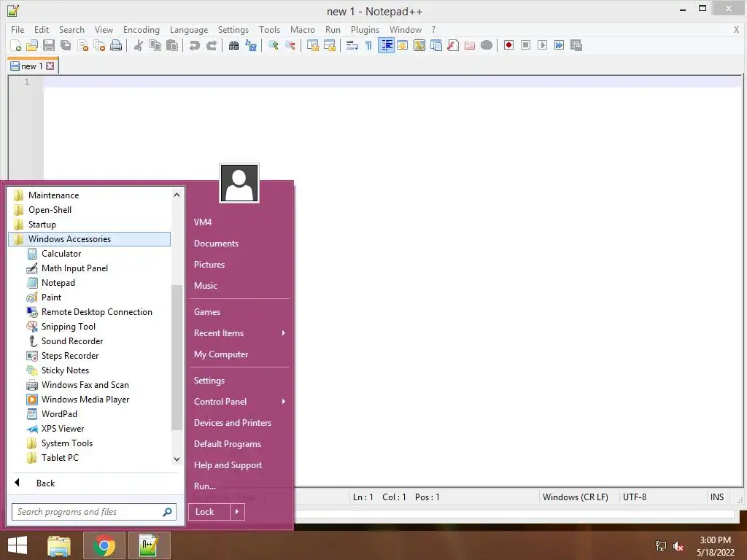Click the Close All toolbar icon
Image resolution: width=747 pixels, height=560 pixels.
click(x=99, y=45)
